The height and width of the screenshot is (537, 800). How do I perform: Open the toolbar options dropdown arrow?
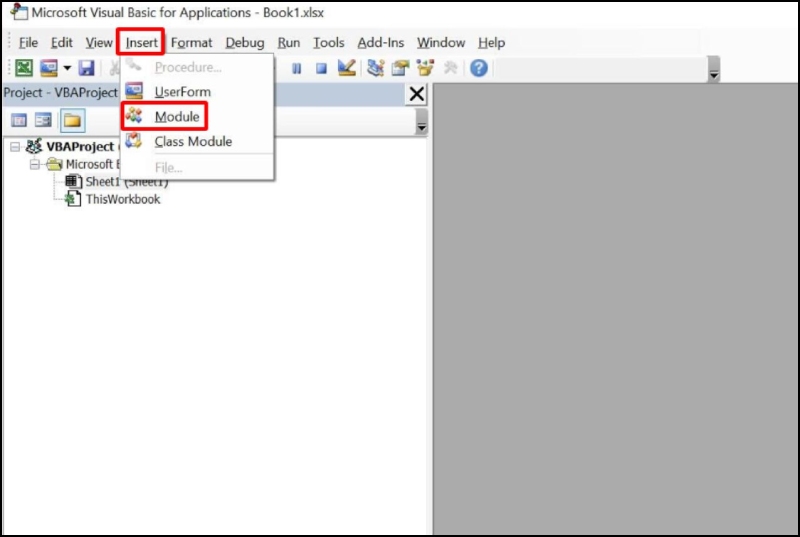714,69
